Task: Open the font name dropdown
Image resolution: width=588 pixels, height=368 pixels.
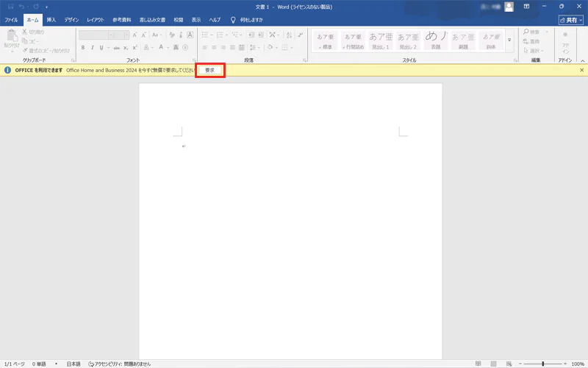Action: [x=111, y=35]
